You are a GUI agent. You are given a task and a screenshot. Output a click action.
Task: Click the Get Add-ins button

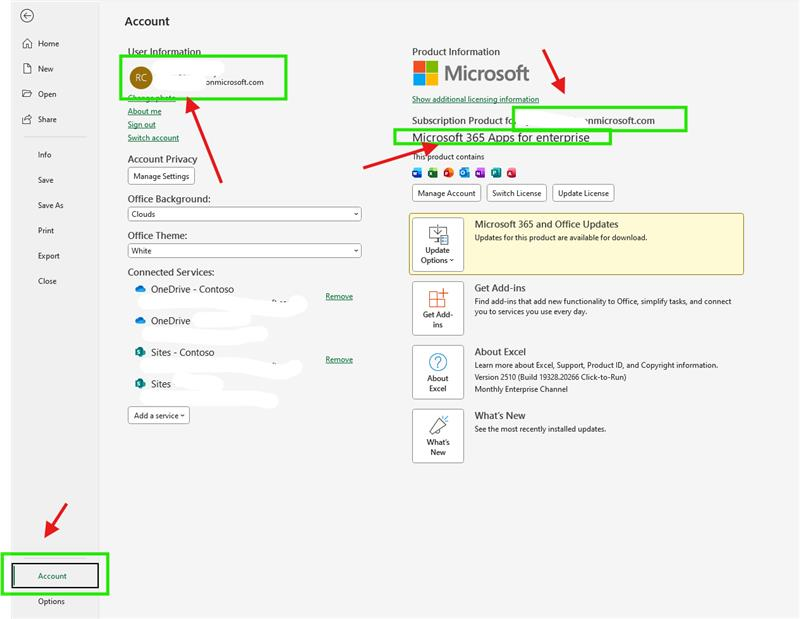(x=438, y=308)
